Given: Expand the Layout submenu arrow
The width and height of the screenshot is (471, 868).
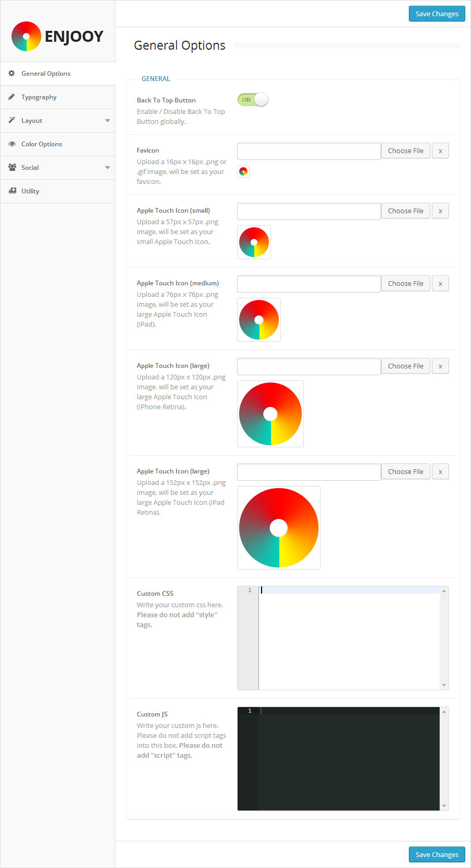Looking at the screenshot, I should tap(108, 121).
